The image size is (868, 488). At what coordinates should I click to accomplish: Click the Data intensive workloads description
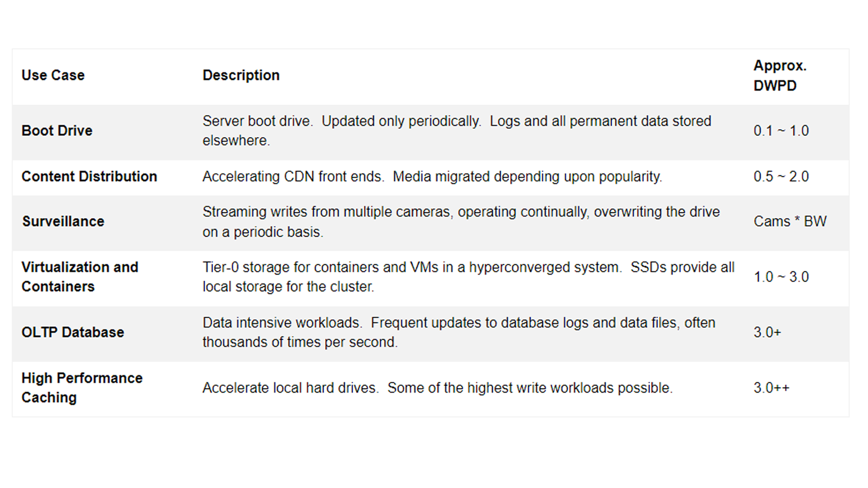(458, 332)
